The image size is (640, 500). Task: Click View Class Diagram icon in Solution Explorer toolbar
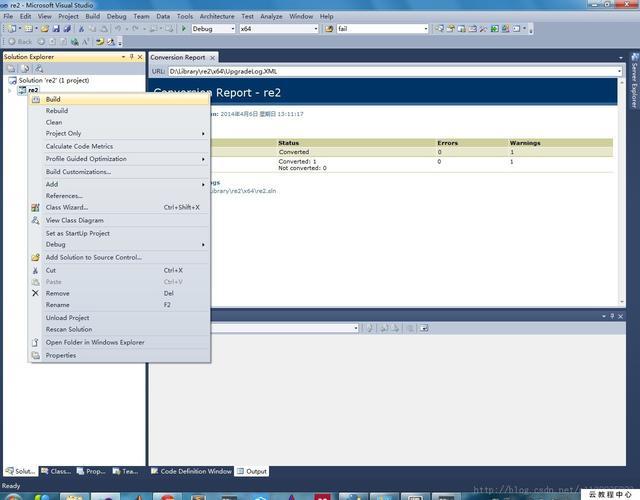pos(39,69)
